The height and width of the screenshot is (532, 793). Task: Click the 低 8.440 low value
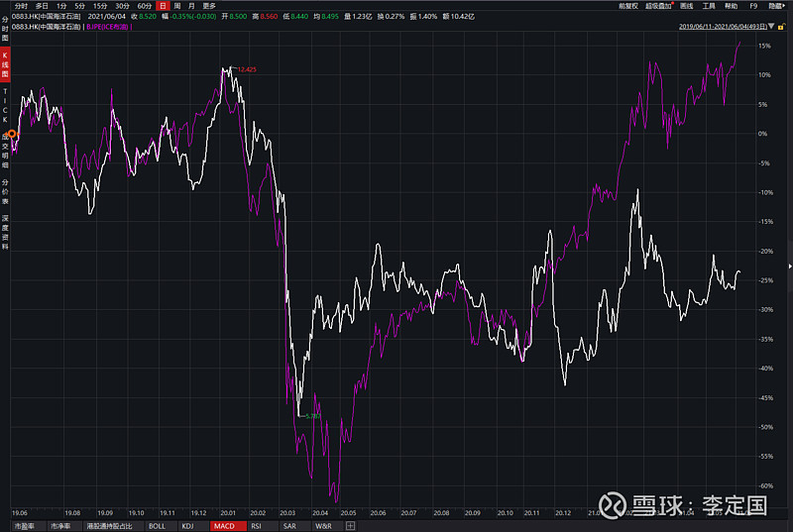point(295,16)
